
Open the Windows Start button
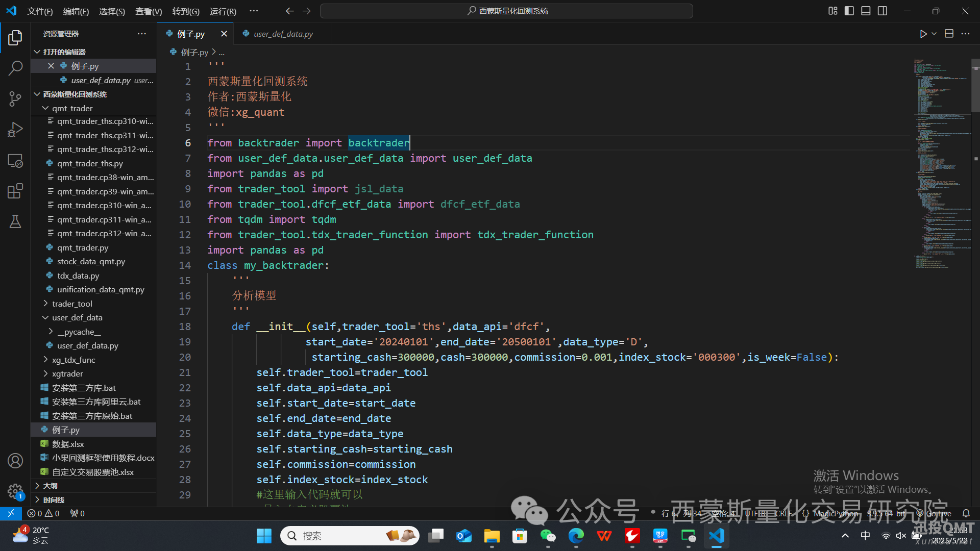coord(264,536)
